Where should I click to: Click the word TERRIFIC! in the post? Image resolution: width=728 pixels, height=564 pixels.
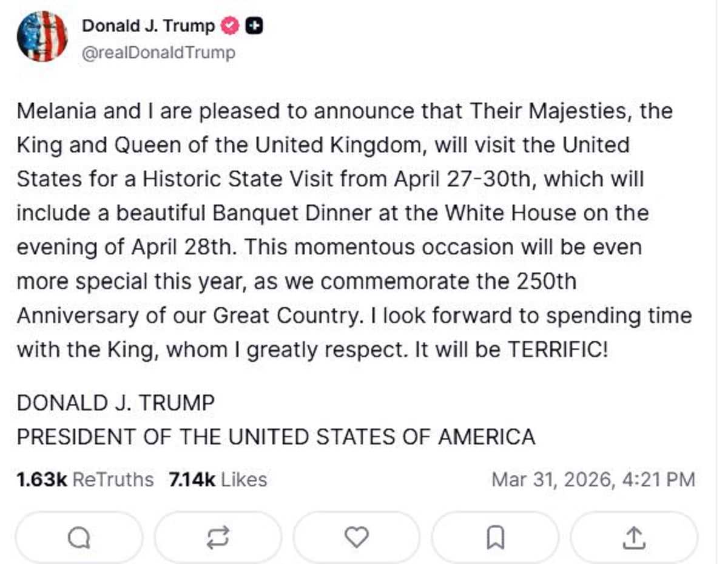click(557, 350)
